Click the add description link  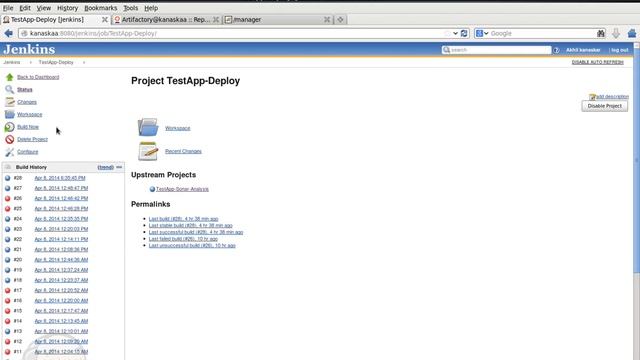coord(612,97)
